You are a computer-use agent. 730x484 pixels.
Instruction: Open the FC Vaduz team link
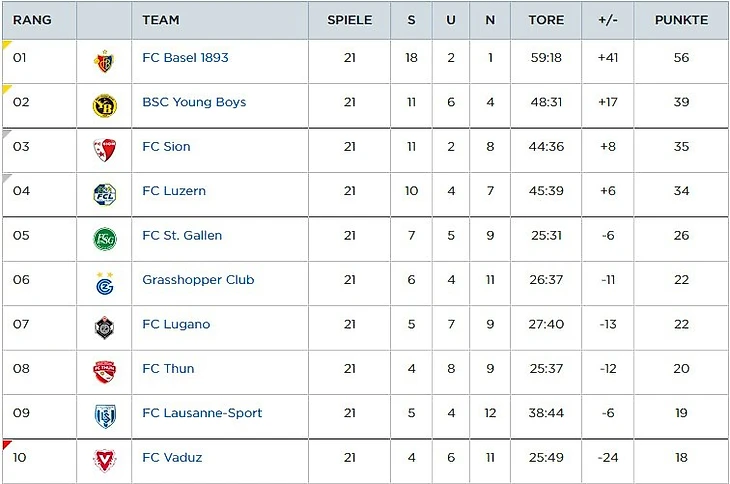pos(172,458)
